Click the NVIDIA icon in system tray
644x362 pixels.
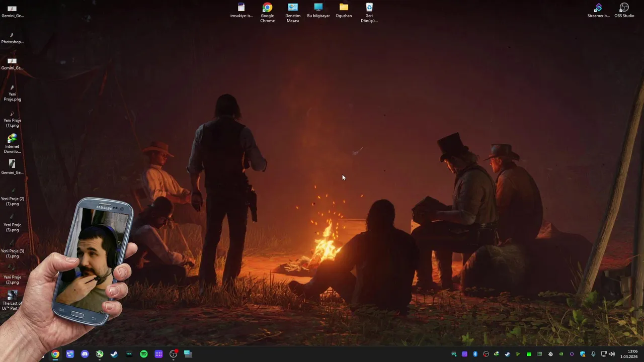(561, 354)
